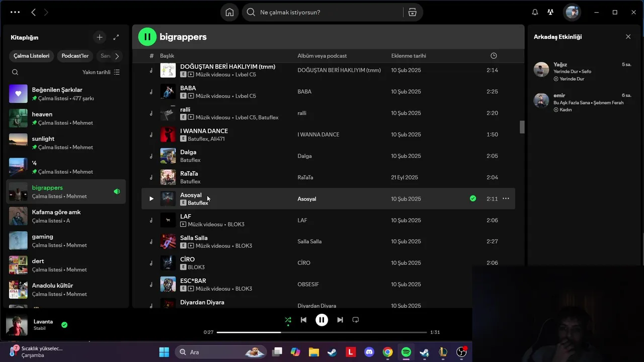The image size is (644, 362).
Task: Toggle saved checkmark on Asosyal row
Action: click(473, 199)
